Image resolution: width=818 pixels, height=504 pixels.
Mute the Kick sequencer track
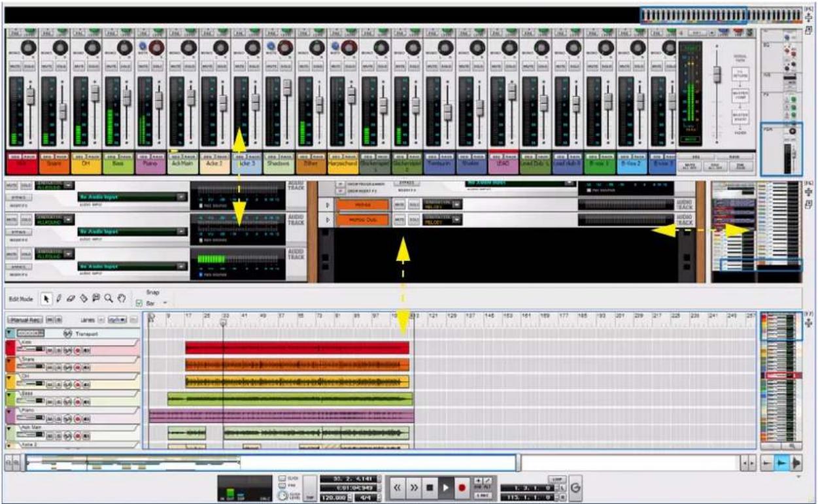(x=50, y=350)
